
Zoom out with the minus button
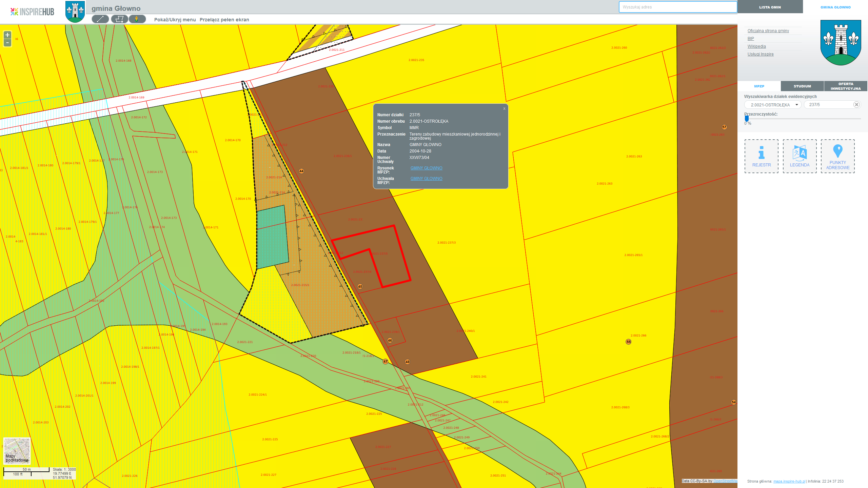point(7,43)
